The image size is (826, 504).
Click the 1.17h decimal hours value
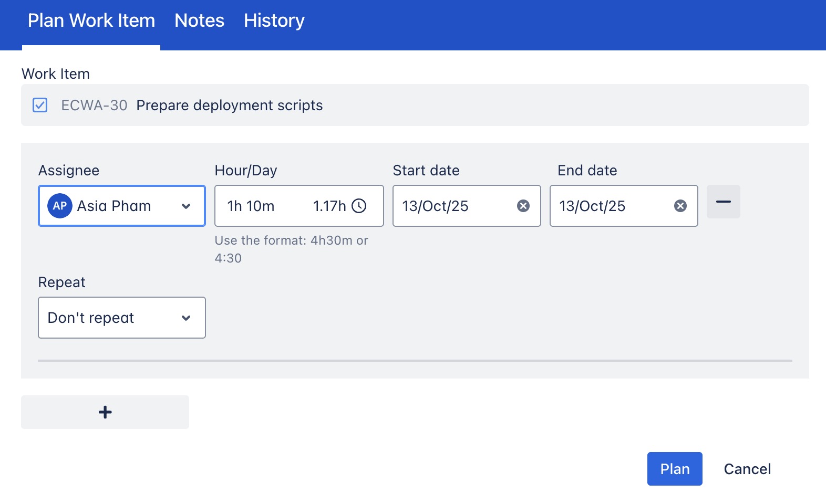(x=329, y=206)
